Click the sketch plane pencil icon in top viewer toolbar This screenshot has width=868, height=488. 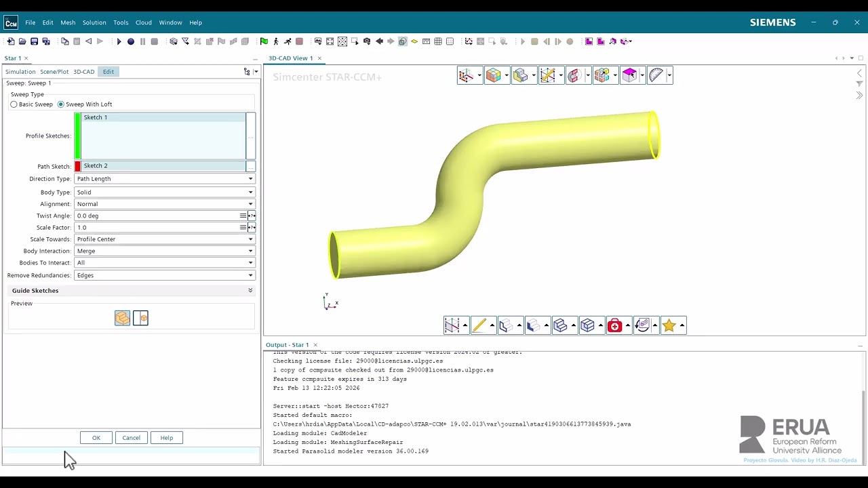pyautogui.click(x=547, y=75)
